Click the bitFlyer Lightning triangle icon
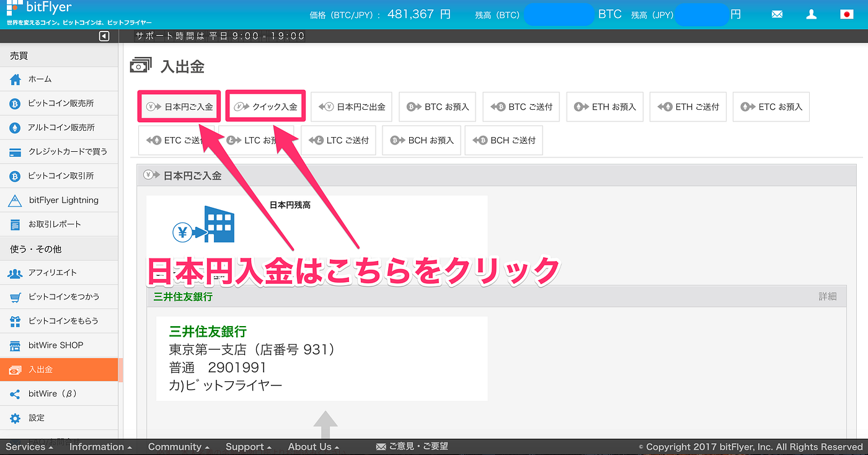Image resolution: width=868 pixels, height=455 pixels. click(15, 200)
